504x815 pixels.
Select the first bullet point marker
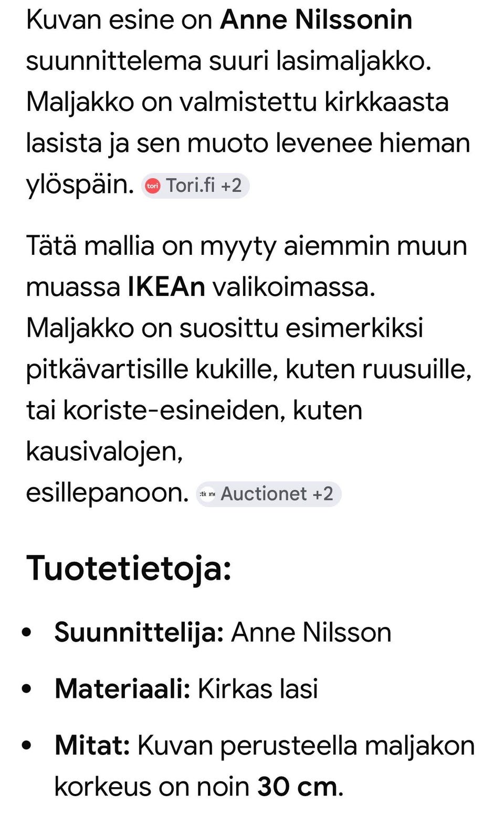pos(27,632)
